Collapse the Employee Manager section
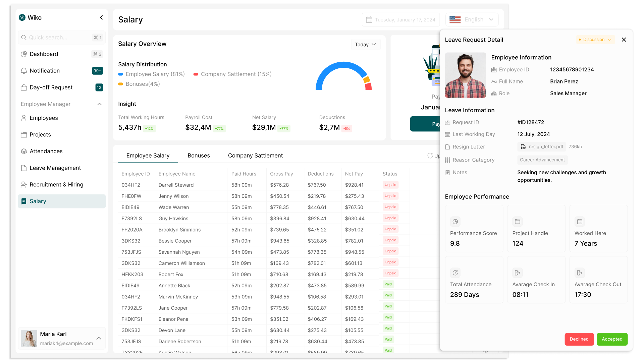644x362 pixels. [99, 104]
